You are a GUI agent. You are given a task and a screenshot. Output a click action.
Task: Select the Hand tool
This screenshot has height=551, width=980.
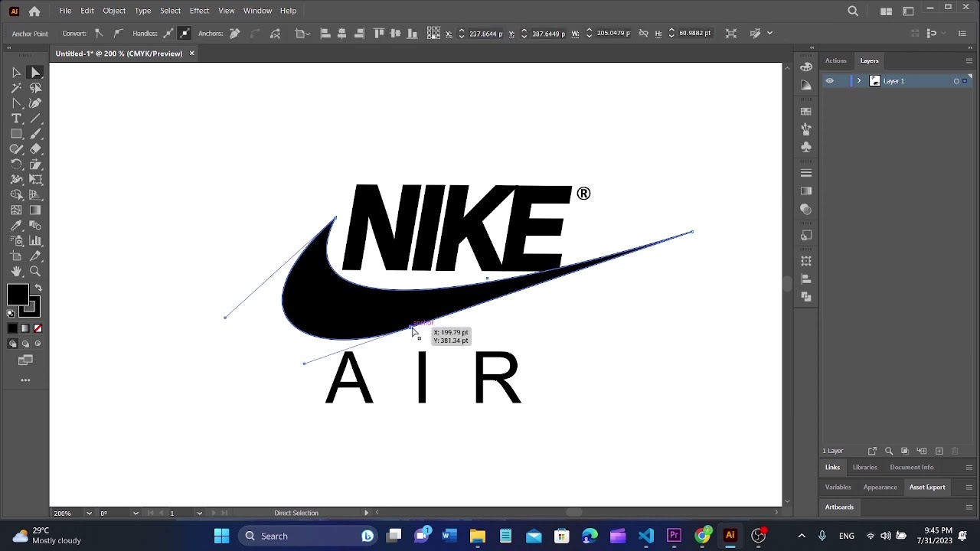(x=16, y=272)
